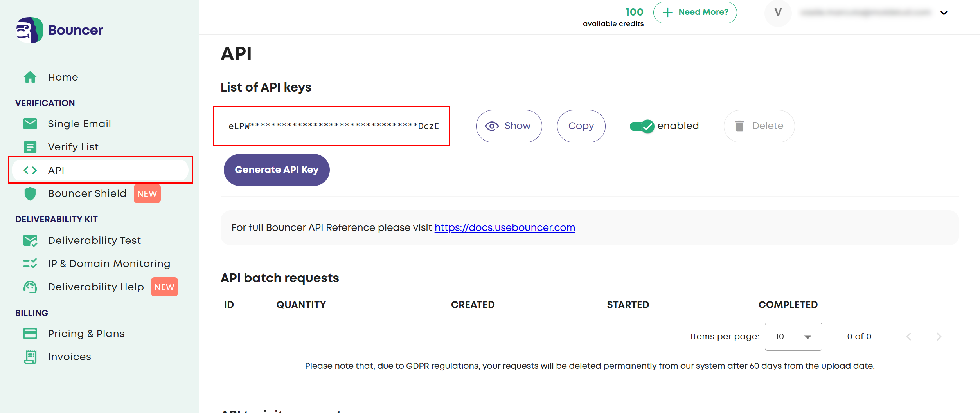The width and height of the screenshot is (980, 413).
Task: Open the Items per page dropdown
Action: [793, 337]
